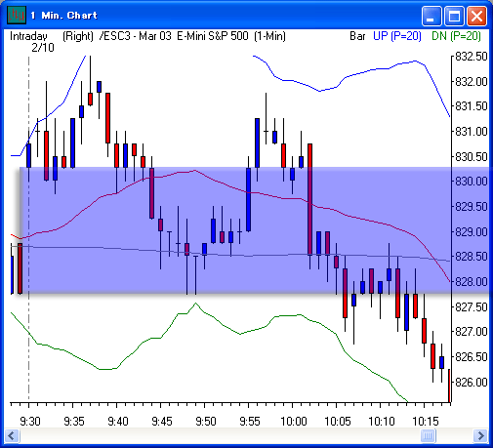This screenshot has height=448, width=493.
Task: Click the 832.50 price label
Action: click(472, 57)
